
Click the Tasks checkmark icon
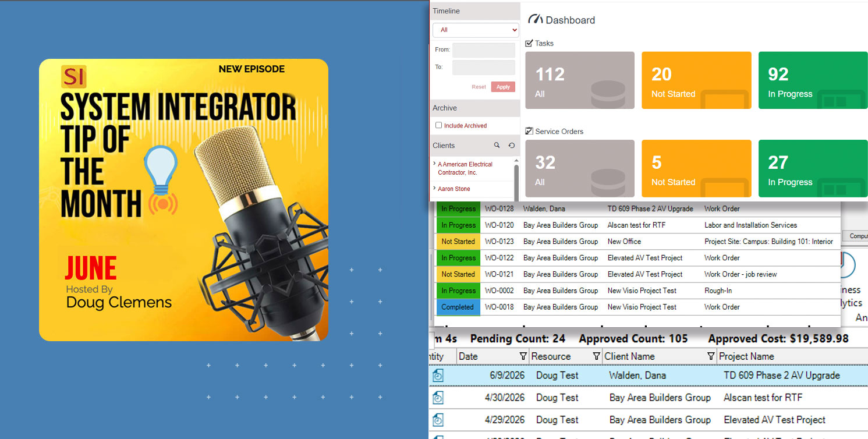529,43
